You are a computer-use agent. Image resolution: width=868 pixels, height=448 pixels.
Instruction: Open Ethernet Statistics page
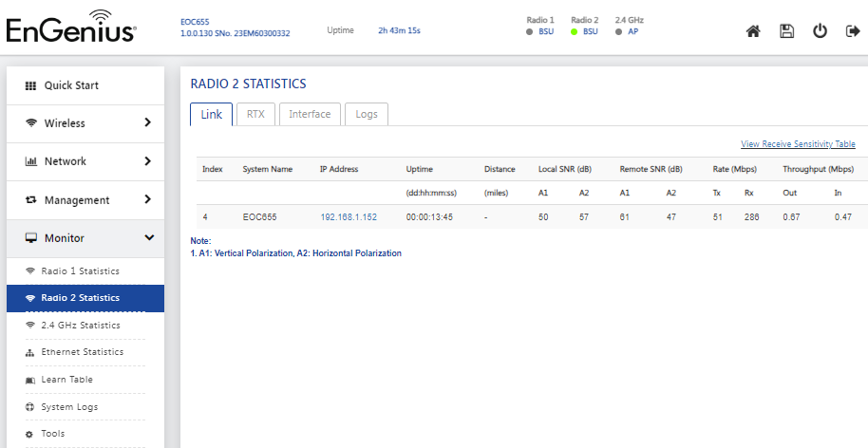(85, 352)
